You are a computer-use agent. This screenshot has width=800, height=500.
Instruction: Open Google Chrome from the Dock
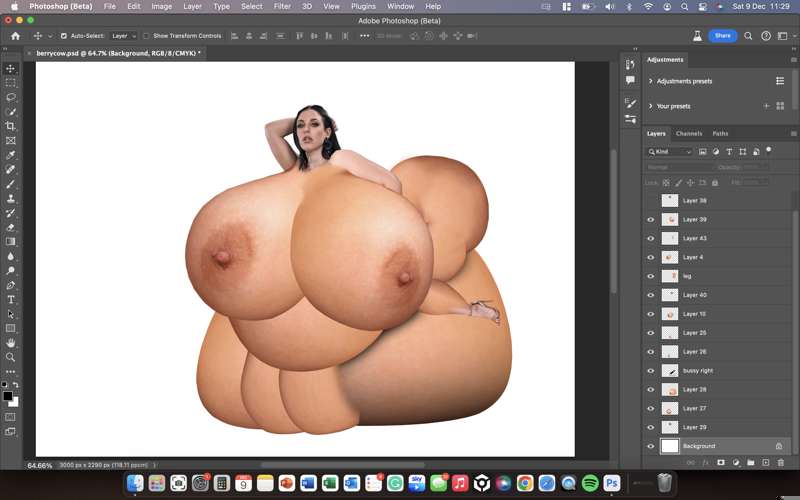525,483
